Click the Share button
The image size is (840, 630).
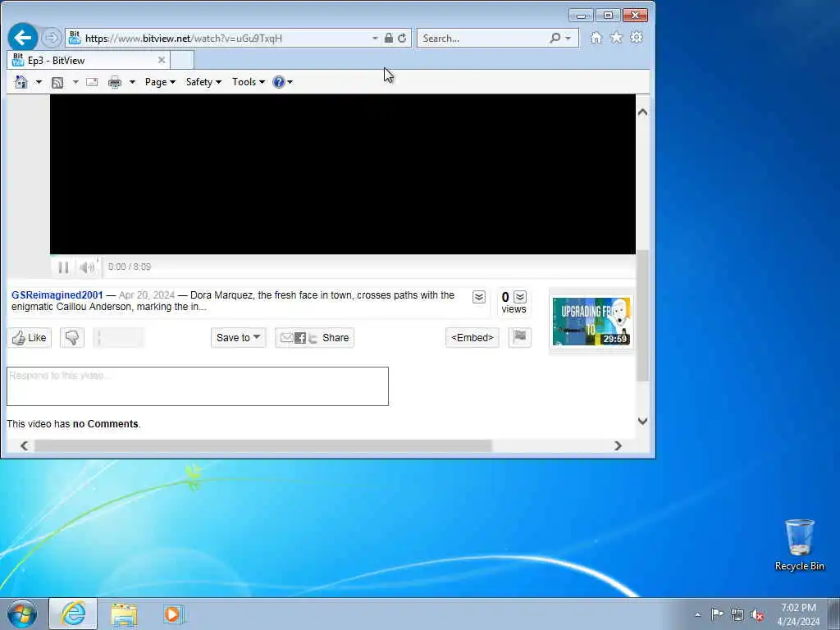tap(314, 337)
